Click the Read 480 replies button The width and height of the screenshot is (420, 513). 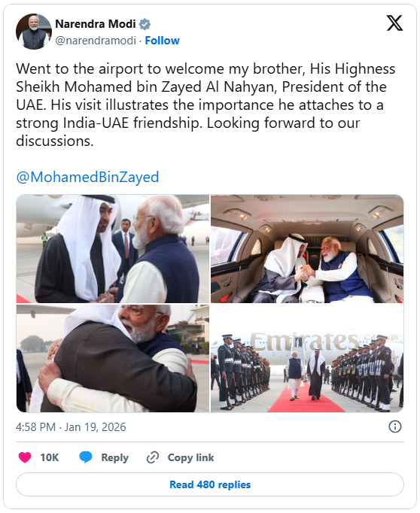tap(210, 484)
